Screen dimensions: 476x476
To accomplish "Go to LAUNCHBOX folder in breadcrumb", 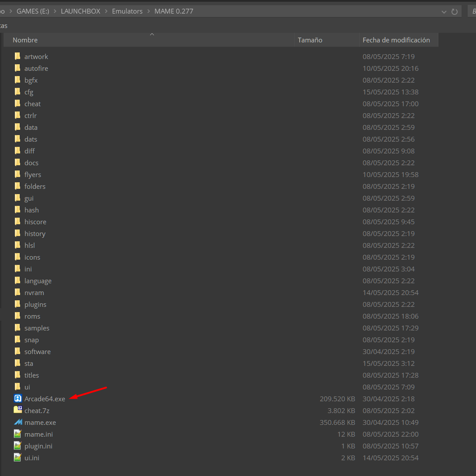I will point(80,11).
